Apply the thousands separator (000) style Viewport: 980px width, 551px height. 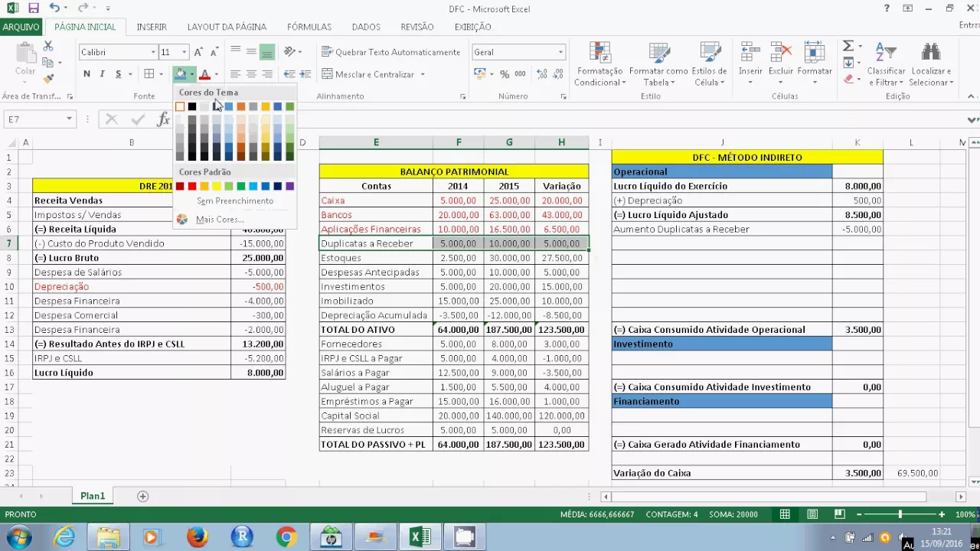(520, 74)
